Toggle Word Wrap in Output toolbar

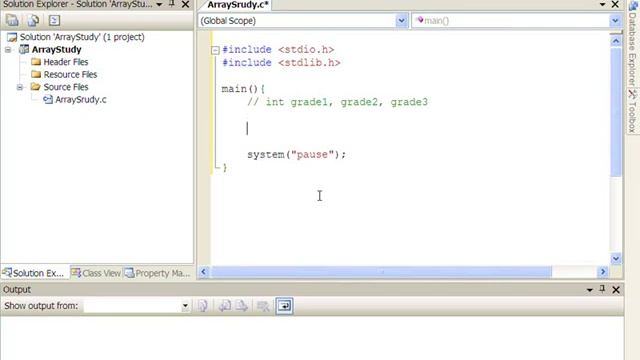tap(284, 306)
